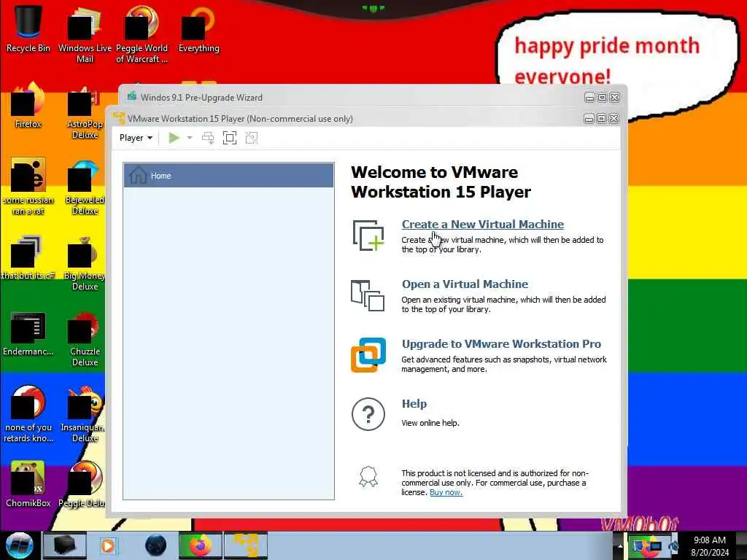The height and width of the screenshot is (560, 747).
Task: Expand the power options arrow beside Play
Action: (190, 138)
